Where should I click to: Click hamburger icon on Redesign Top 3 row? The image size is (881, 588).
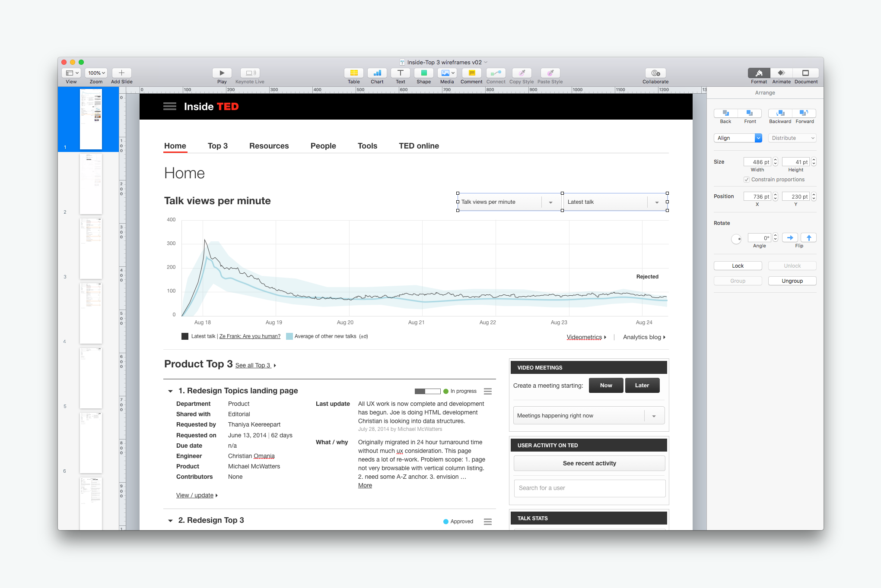(488, 522)
